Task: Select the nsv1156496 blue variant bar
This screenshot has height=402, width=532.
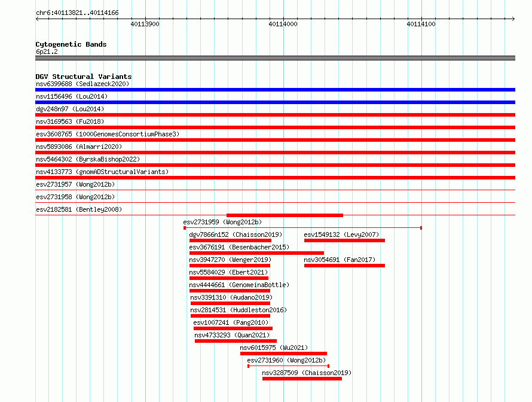Action: (275, 102)
